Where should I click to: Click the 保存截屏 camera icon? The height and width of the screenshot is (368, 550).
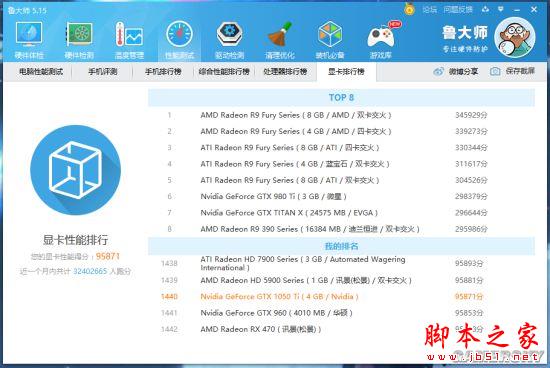(495, 72)
